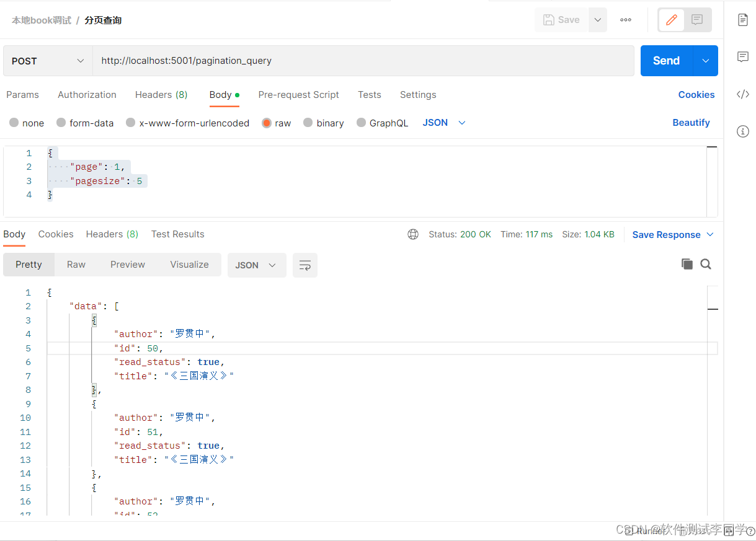Viewport: 756px width, 541px height.
Task: Switch to comment mode icon in header
Action: pos(697,20)
